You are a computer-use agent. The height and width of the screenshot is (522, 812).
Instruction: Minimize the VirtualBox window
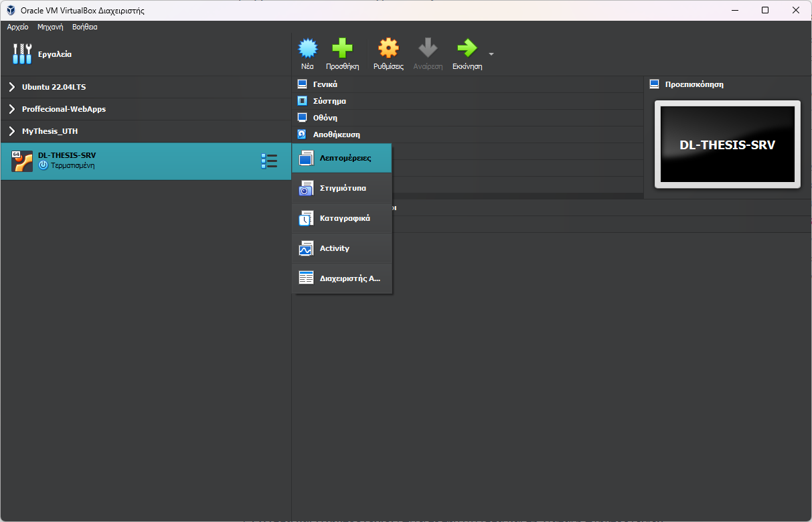coord(734,10)
